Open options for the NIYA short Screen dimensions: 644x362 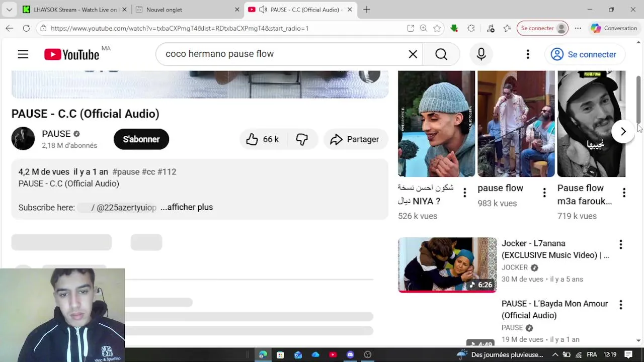click(x=465, y=193)
